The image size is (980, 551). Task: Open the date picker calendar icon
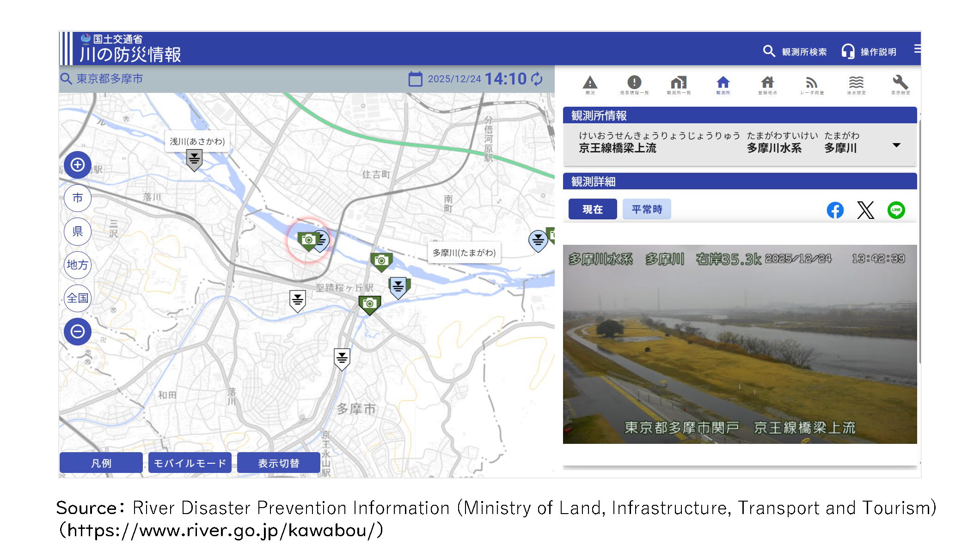(x=415, y=79)
